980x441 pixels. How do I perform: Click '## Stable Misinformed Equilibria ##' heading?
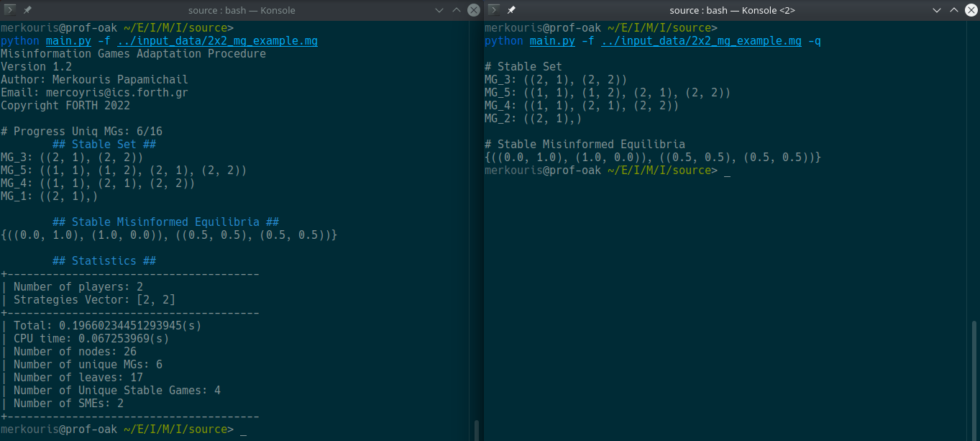pos(166,222)
